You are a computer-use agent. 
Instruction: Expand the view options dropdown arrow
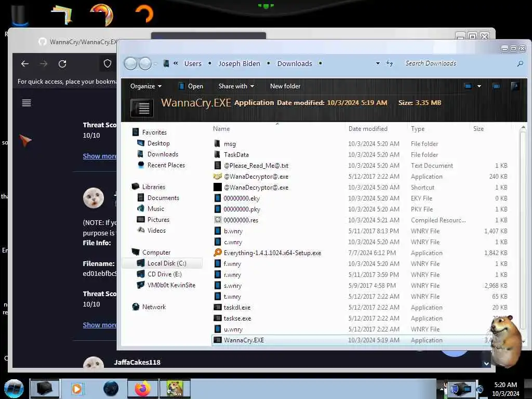click(x=479, y=86)
